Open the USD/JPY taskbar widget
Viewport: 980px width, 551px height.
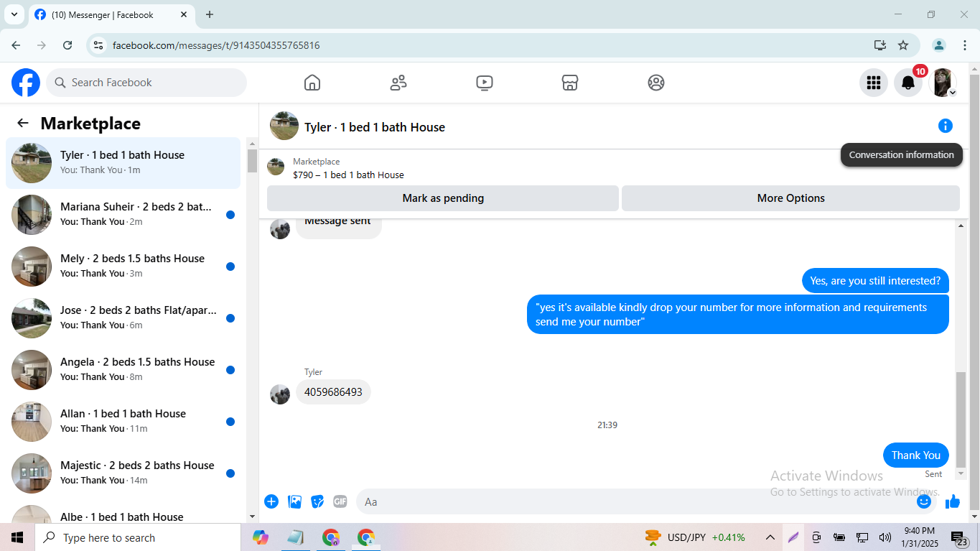pos(695,537)
